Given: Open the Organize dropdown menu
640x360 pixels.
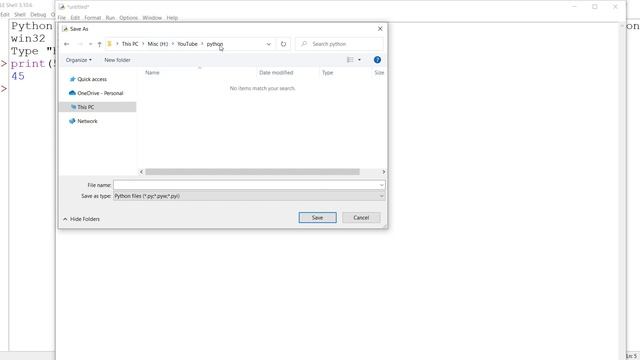Looking at the screenshot, I should click(x=78, y=60).
